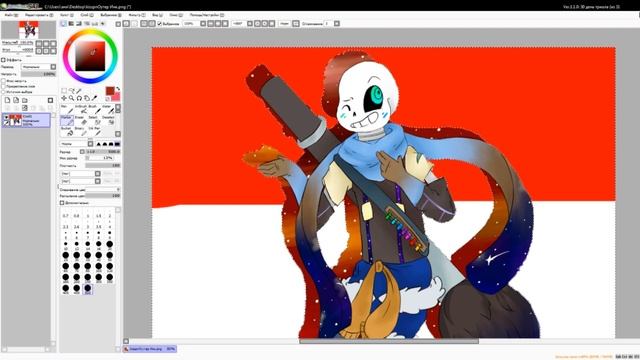Pick the Move layer tool
The image size is (640, 360).
coord(64,98)
